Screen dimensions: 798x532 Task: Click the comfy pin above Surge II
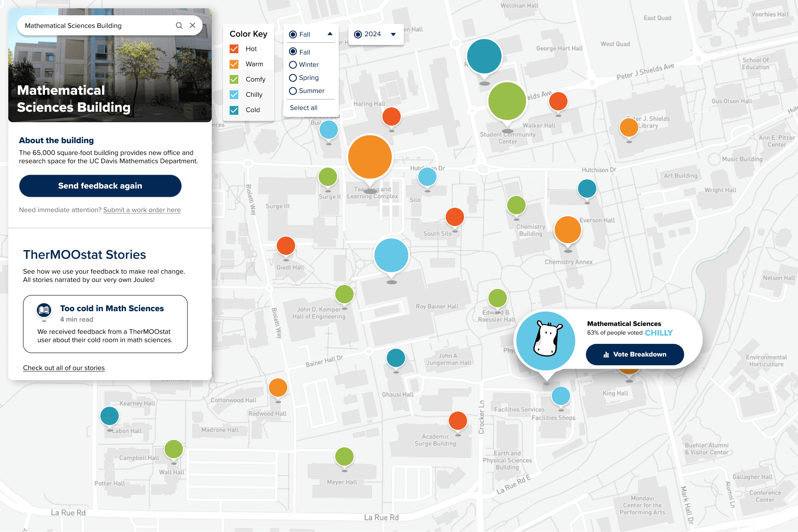(328, 177)
